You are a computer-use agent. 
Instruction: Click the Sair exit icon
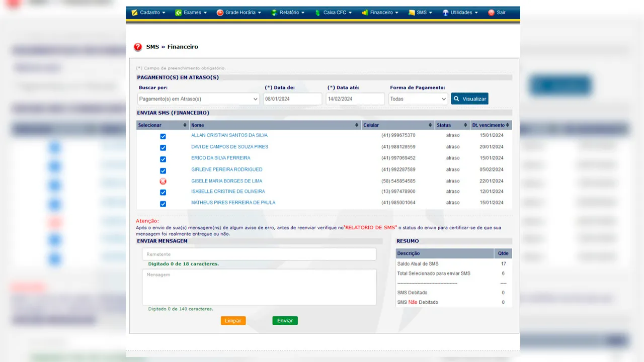[491, 13]
